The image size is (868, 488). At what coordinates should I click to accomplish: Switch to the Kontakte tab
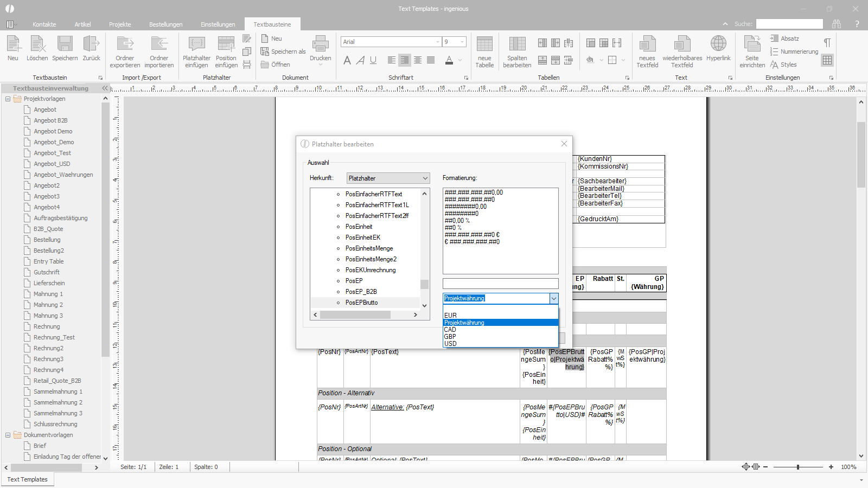44,24
